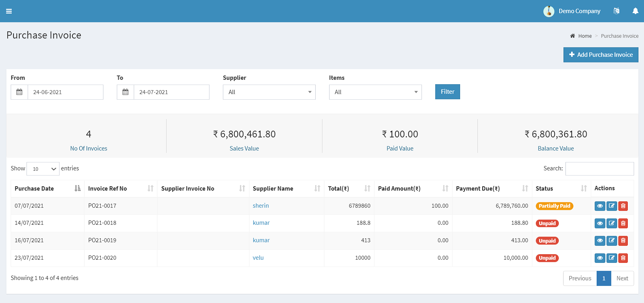Screen dimensions: 644x303
Task: Open the To date calendar icon
Action: (125, 92)
